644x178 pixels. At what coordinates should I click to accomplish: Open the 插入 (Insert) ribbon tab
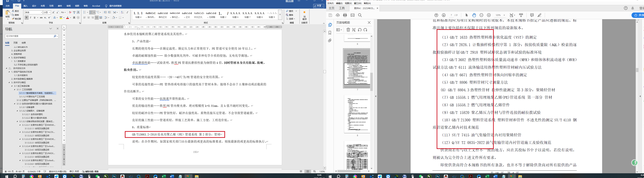(25, 6)
